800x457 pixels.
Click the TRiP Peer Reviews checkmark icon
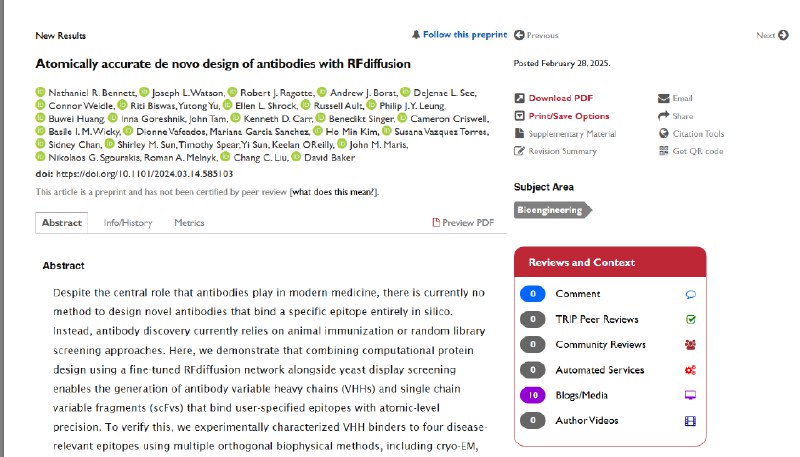(x=690, y=319)
